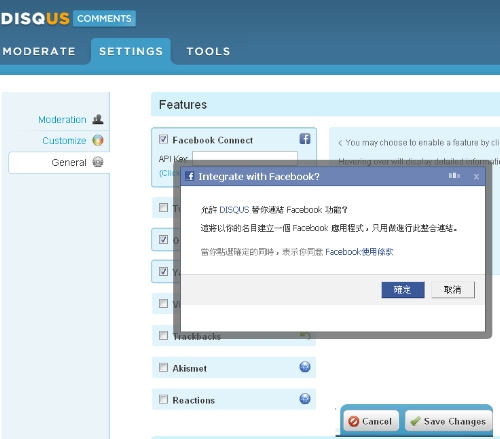This screenshot has height=439, width=500.
Task: Click the Features section heading
Action: point(183,105)
